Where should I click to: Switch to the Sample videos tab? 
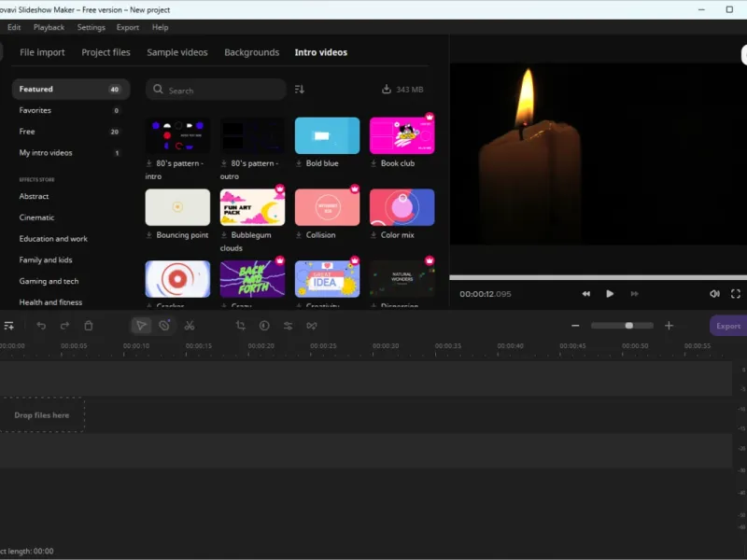coord(177,52)
